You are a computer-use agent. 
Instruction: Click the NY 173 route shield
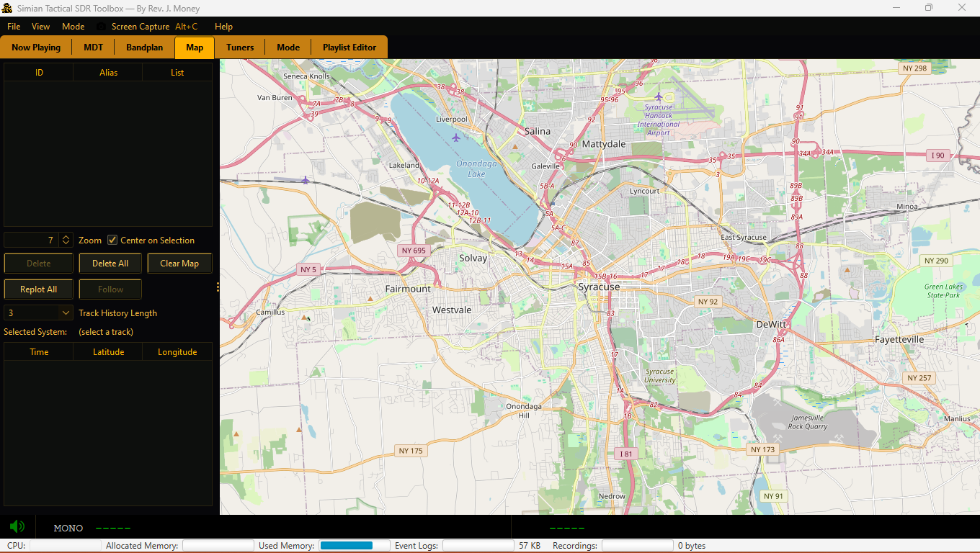pos(762,449)
